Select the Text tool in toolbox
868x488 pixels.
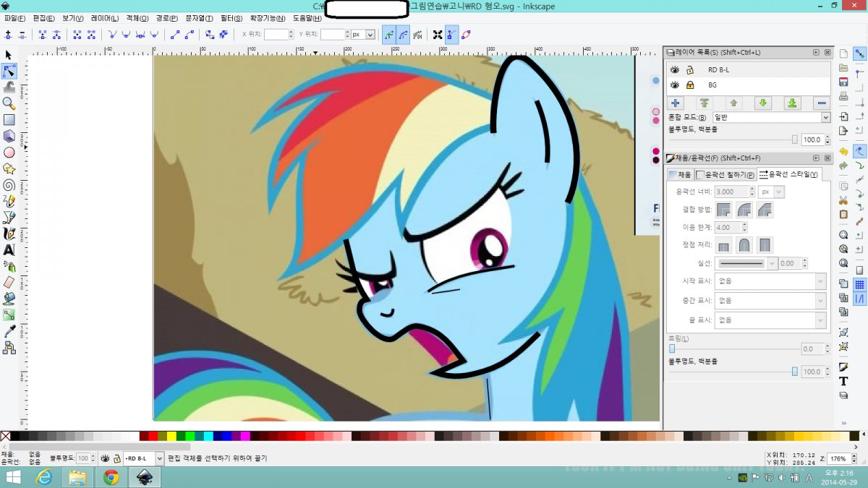9,249
